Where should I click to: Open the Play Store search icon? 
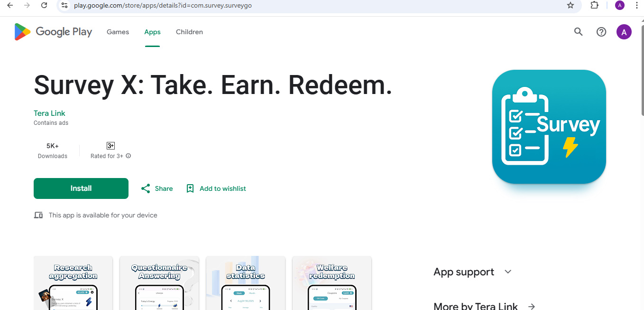click(578, 32)
